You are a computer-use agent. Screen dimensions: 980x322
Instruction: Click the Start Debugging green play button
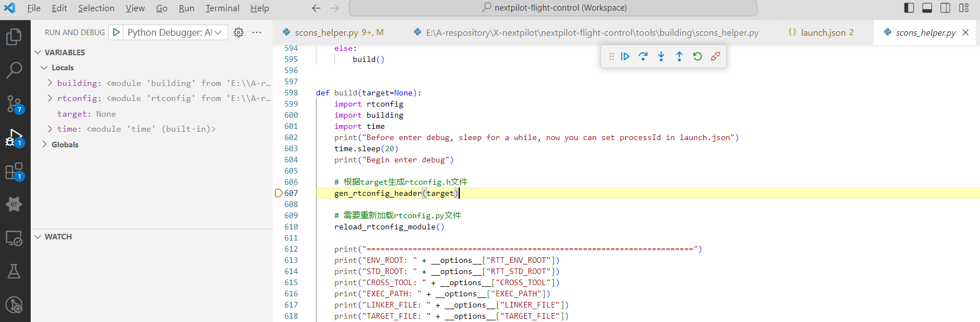[116, 32]
